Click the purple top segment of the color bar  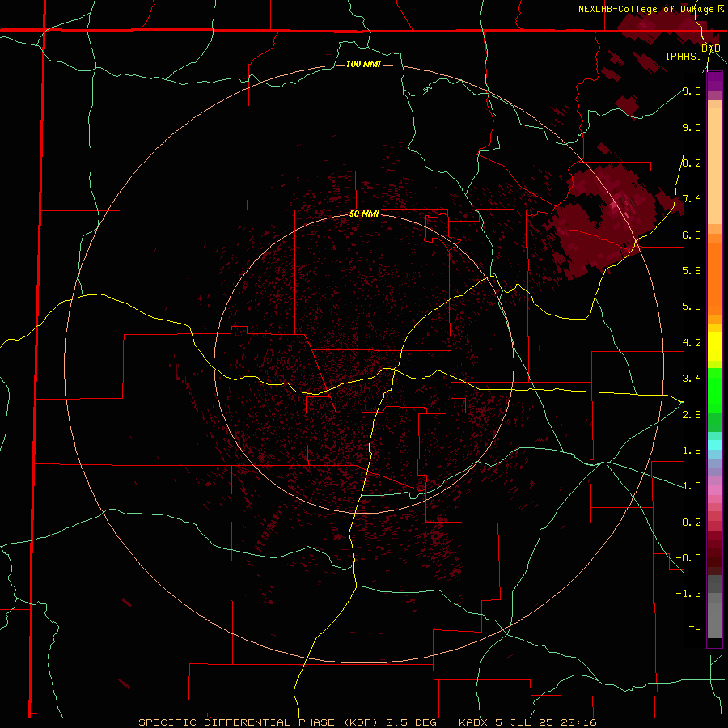pyautogui.click(x=714, y=81)
